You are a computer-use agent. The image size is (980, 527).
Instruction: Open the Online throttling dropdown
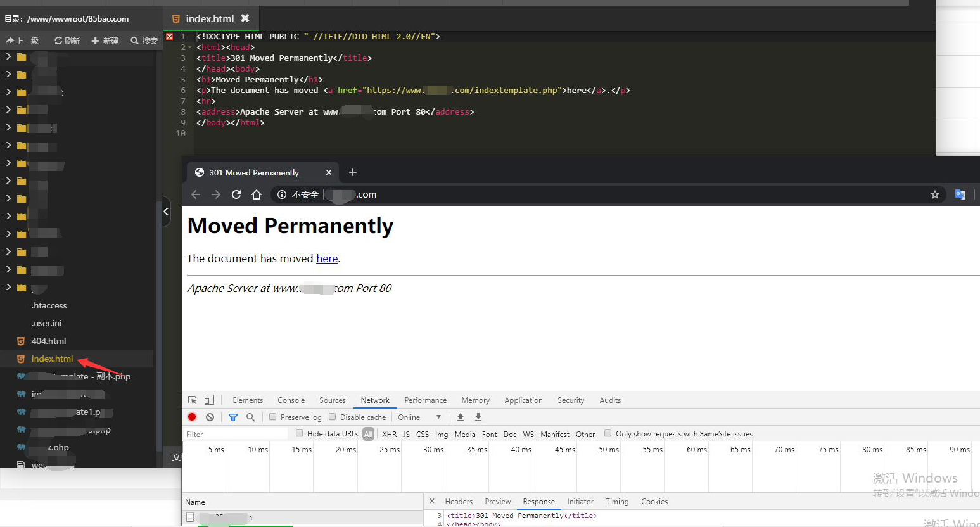(x=419, y=417)
